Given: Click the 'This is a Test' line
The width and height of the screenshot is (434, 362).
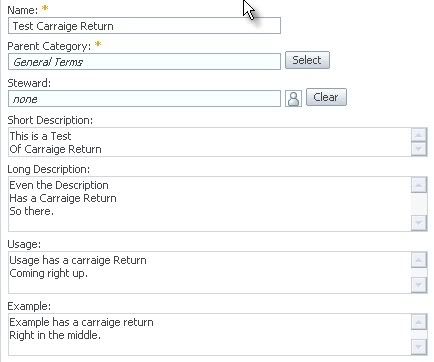Looking at the screenshot, I should coord(40,136).
